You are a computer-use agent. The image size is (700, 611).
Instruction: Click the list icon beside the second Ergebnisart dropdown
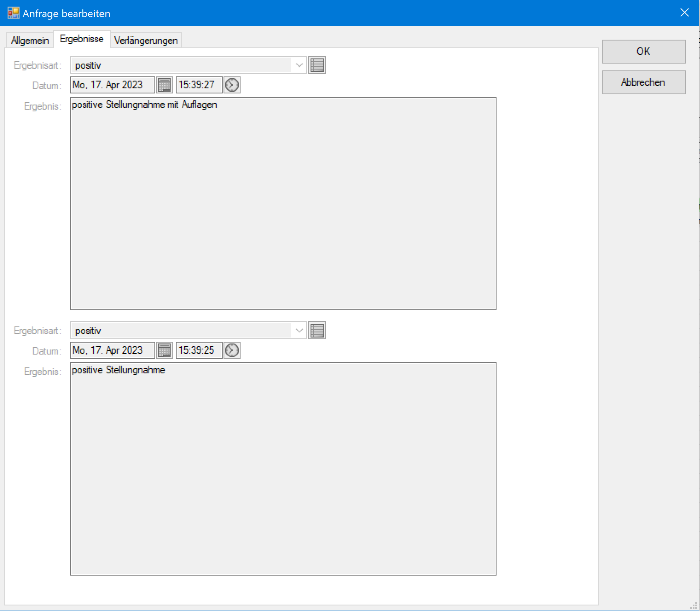point(317,331)
